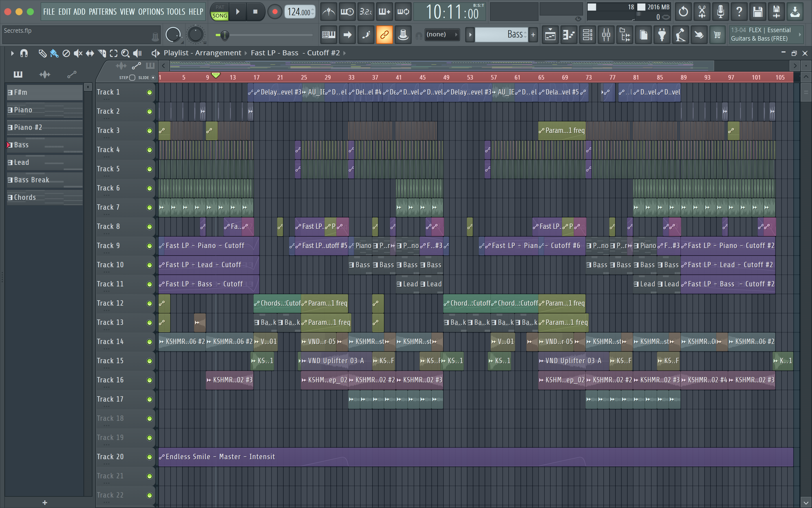Open the PATTERNS menu
Screen dimensions: 812x508
click(x=103, y=12)
